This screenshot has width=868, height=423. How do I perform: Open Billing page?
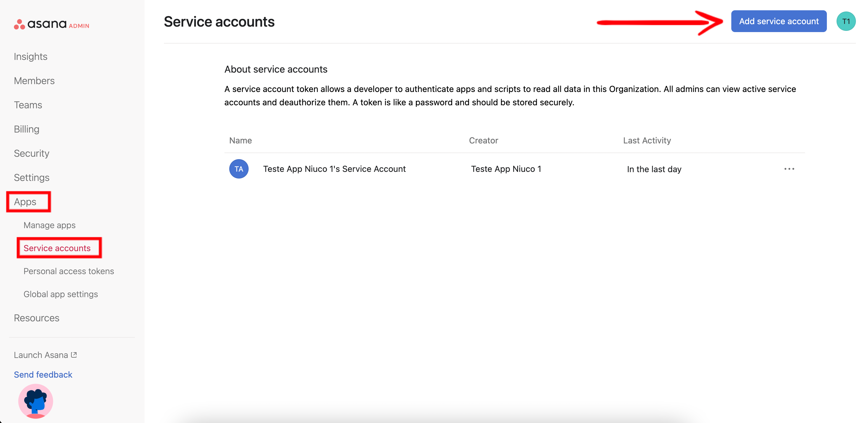(27, 130)
